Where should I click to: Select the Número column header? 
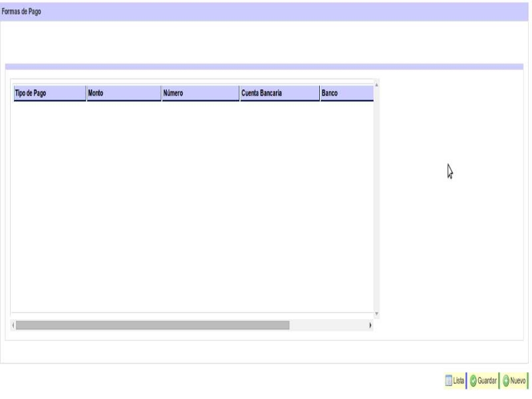(x=200, y=94)
